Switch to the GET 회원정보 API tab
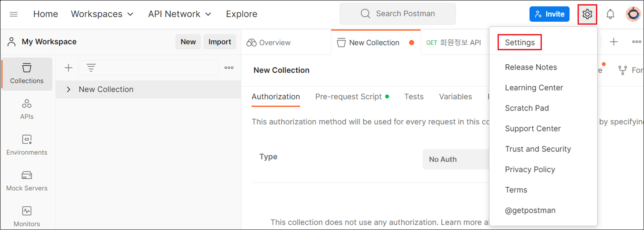The image size is (644, 230). (454, 43)
